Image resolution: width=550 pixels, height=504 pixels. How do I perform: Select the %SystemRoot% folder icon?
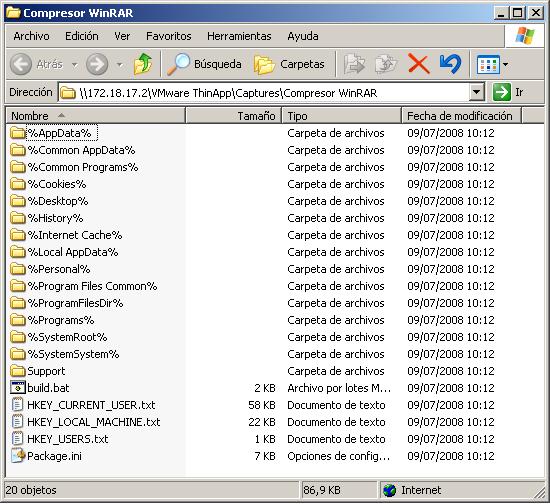click(x=17, y=337)
